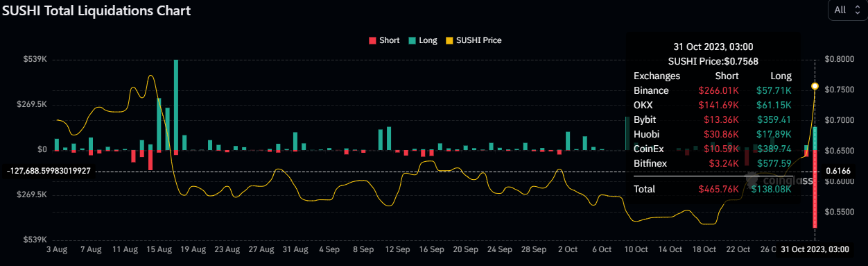Click the tooltip date 31 Oct 2023, 03:00
868x266 pixels.
(713, 47)
